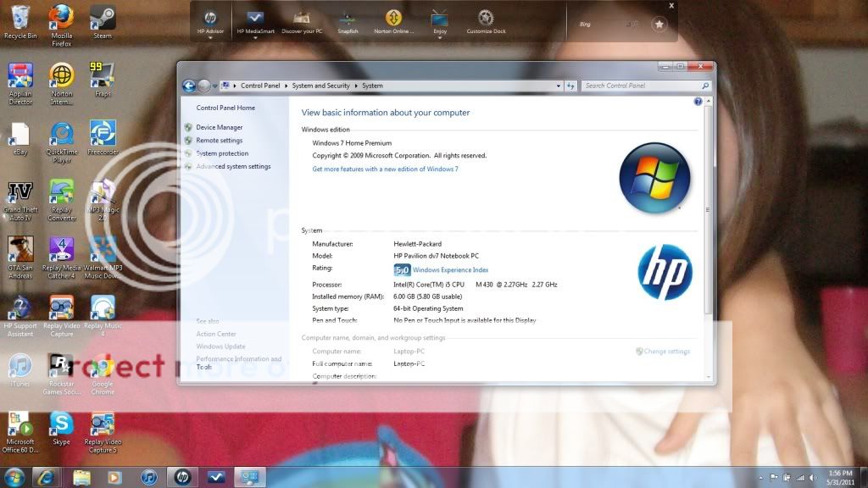Screen dimensions: 868x488
Task: Open Remote settings from the sidebar
Action: tap(219, 141)
